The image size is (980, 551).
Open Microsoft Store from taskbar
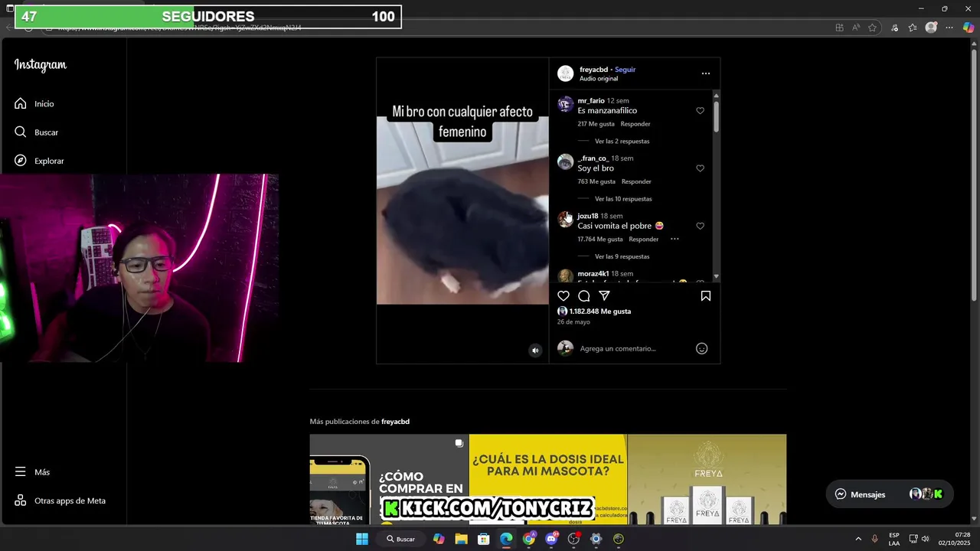484,539
